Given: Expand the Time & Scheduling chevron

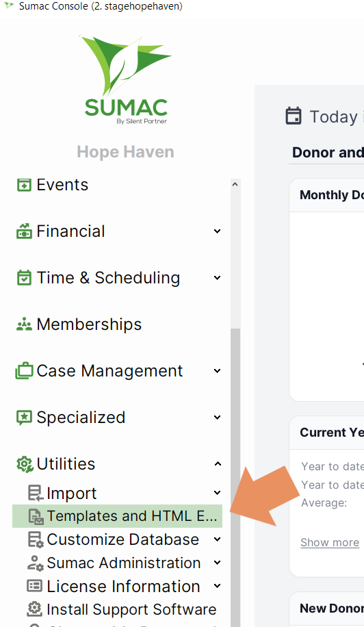Looking at the screenshot, I should pyautogui.click(x=217, y=277).
